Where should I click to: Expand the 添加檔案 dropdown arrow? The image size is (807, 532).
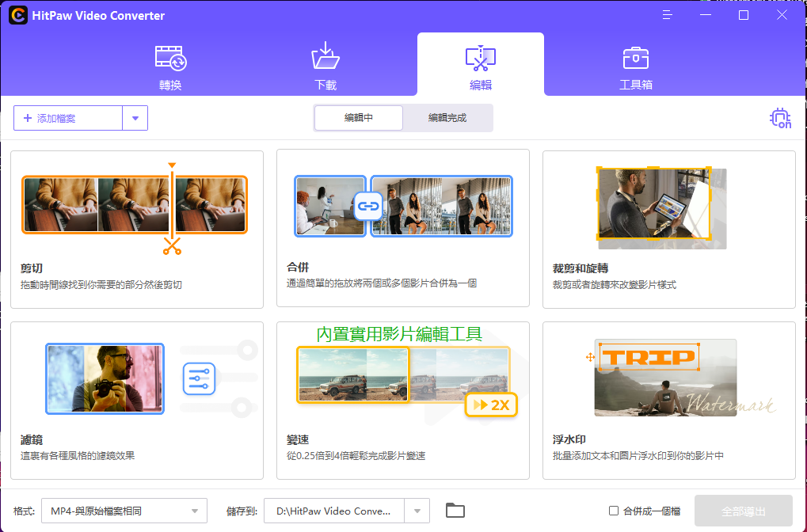click(x=135, y=118)
